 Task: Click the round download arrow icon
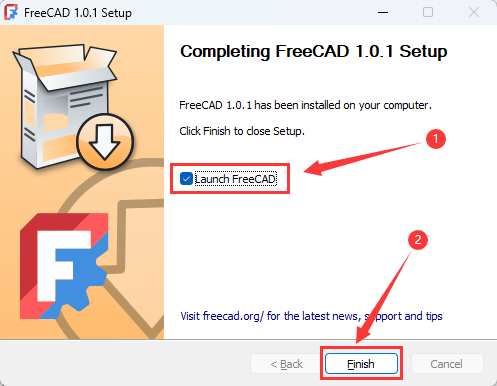(105, 142)
